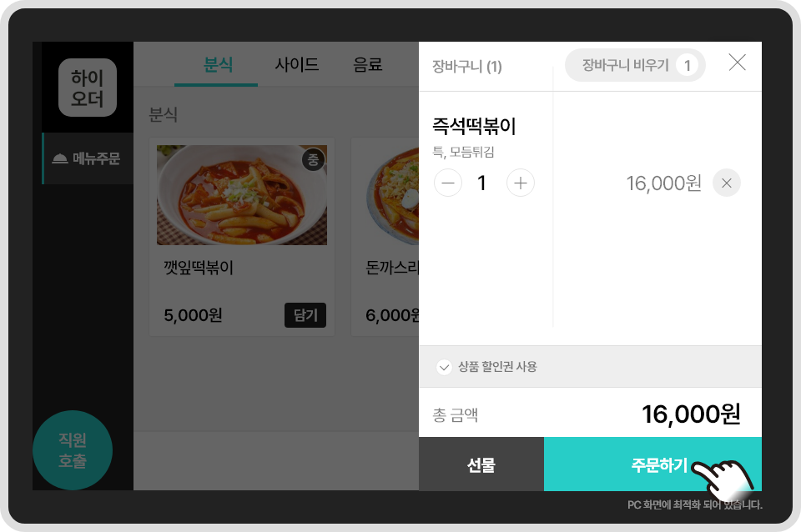Close the cart panel with the X icon
Image resolution: width=801 pixels, height=532 pixels.
pos(737,62)
